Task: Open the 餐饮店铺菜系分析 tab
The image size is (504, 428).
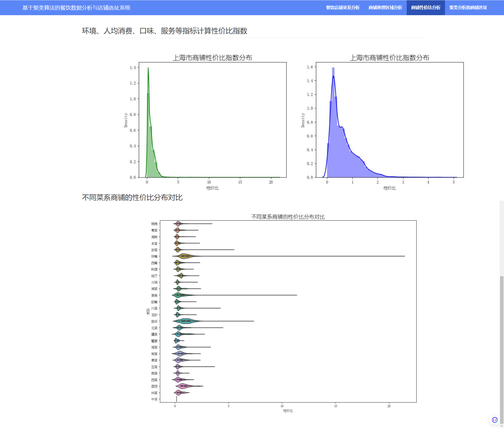Action: coord(342,8)
